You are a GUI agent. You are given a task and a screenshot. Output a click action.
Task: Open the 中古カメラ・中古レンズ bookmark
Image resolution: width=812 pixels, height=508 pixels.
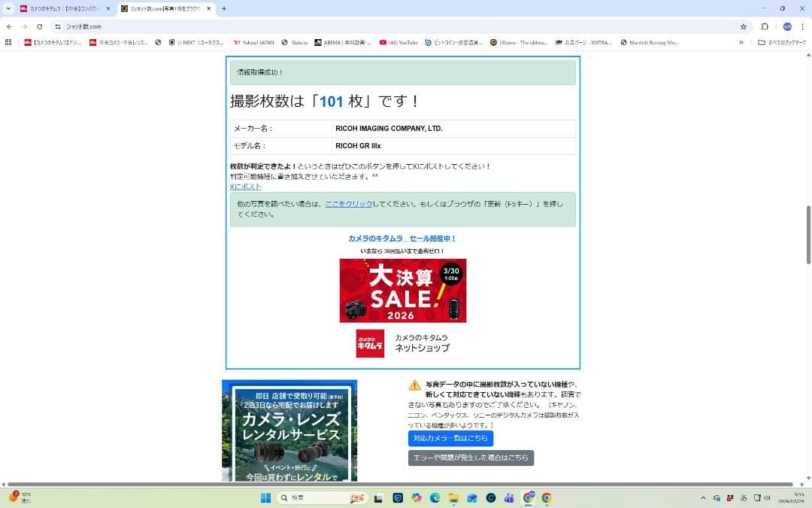[119, 42]
